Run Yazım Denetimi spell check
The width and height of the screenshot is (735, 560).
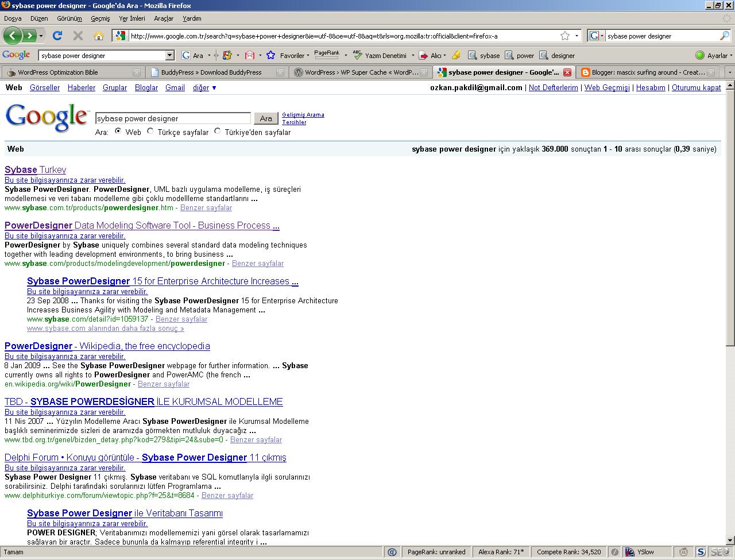point(380,56)
